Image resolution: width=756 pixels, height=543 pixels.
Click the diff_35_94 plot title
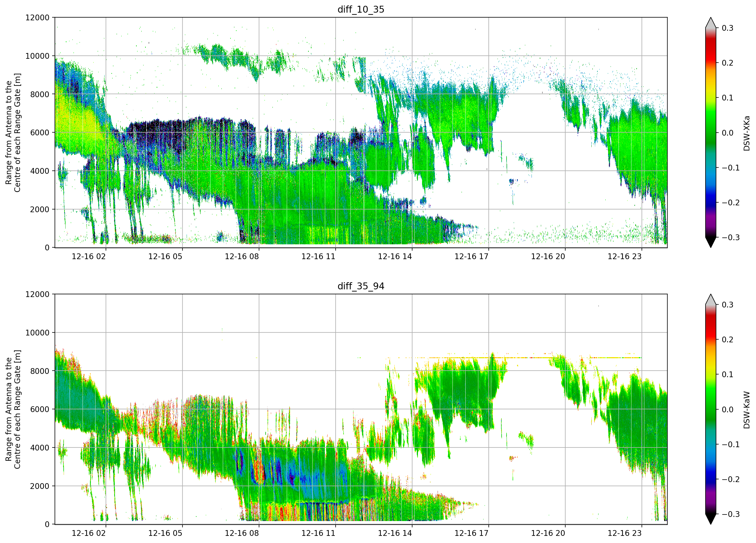[x=361, y=286]
